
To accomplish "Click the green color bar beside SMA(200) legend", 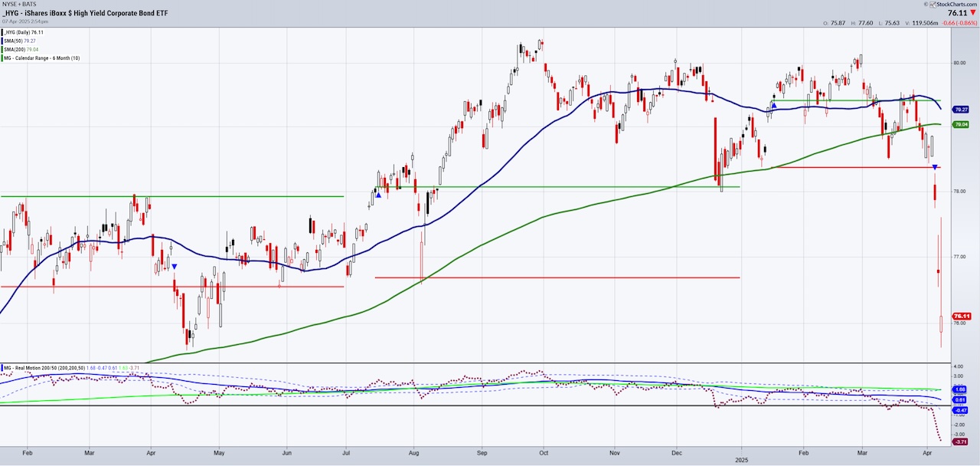I will point(2,49).
